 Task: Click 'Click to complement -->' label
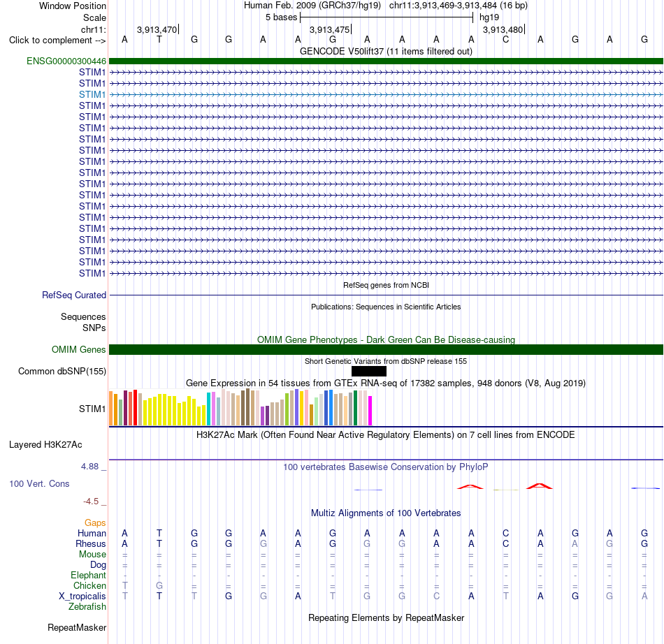coord(57,41)
